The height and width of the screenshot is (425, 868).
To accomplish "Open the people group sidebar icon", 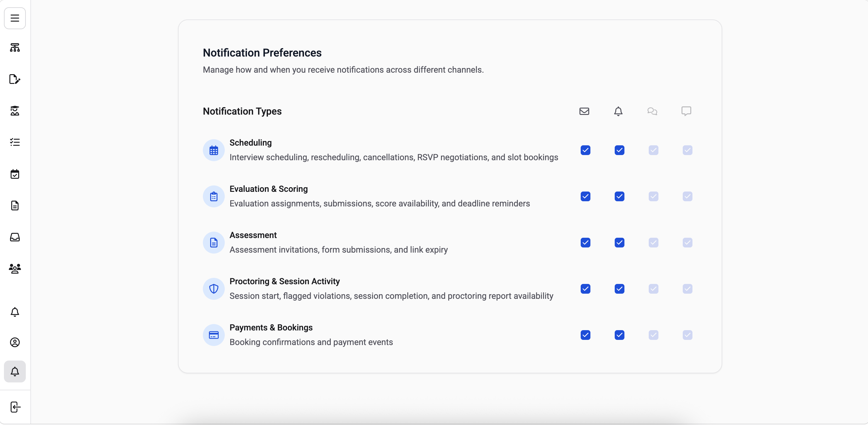I will [x=15, y=268].
